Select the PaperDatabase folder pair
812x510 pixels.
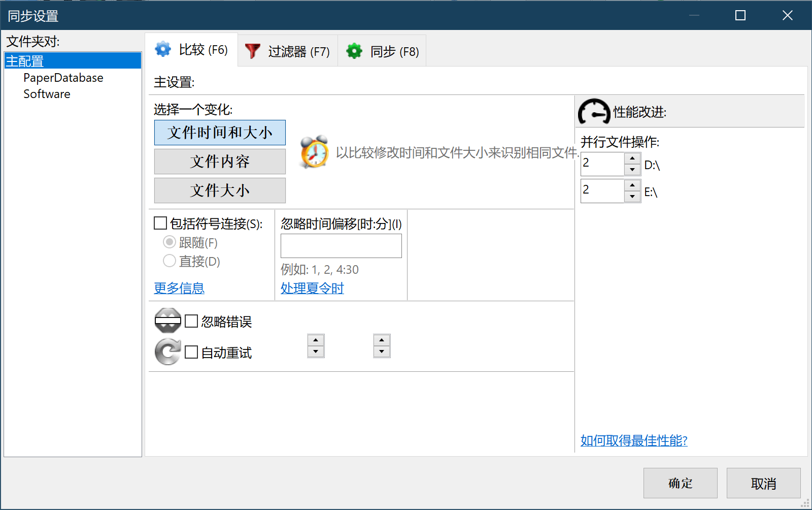(x=63, y=78)
